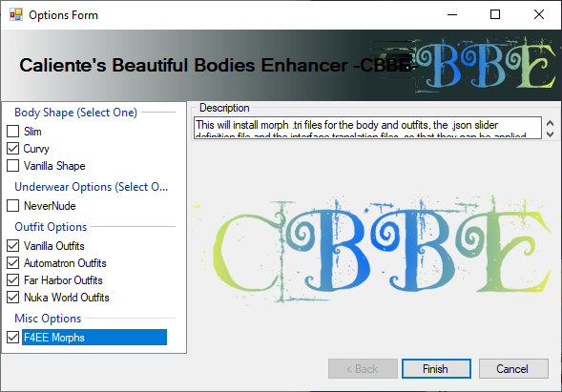Maximize the Options Form window
The height and width of the screenshot is (392, 562).
495,14
